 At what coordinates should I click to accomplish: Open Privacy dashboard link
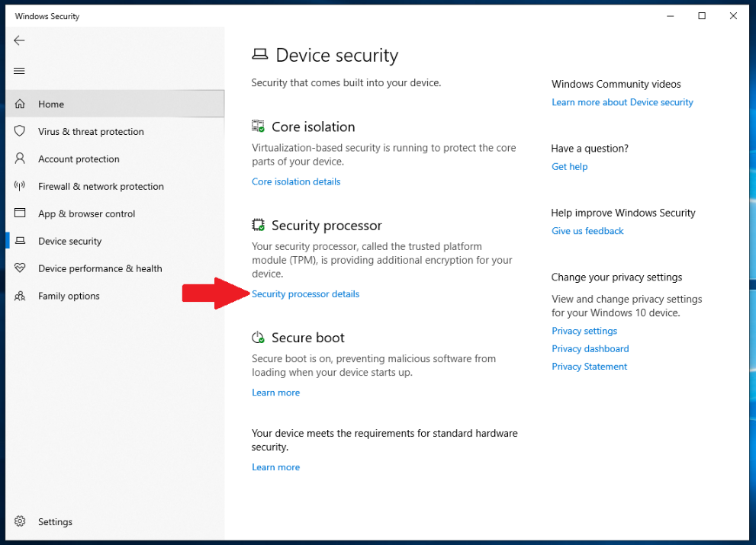click(x=590, y=349)
